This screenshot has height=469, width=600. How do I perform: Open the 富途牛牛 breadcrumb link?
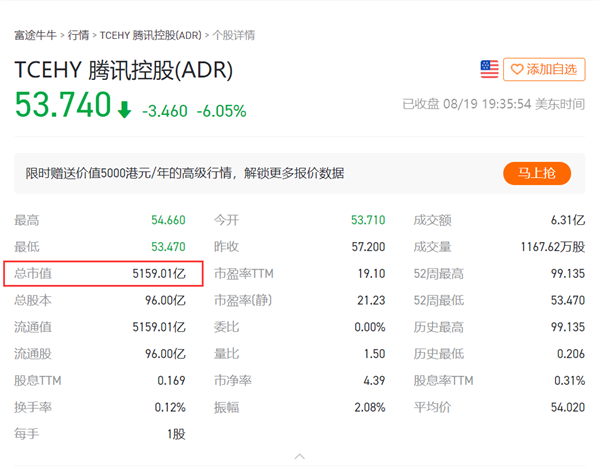(36, 35)
